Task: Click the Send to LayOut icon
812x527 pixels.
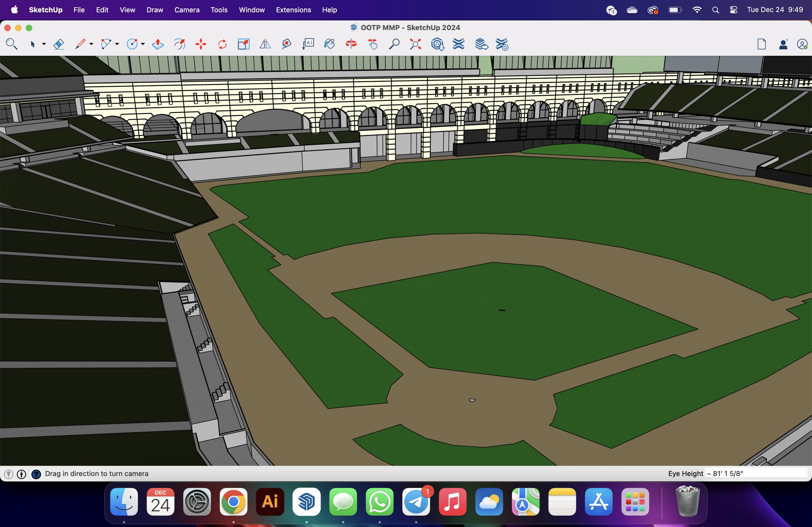Action: coord(481,44)
